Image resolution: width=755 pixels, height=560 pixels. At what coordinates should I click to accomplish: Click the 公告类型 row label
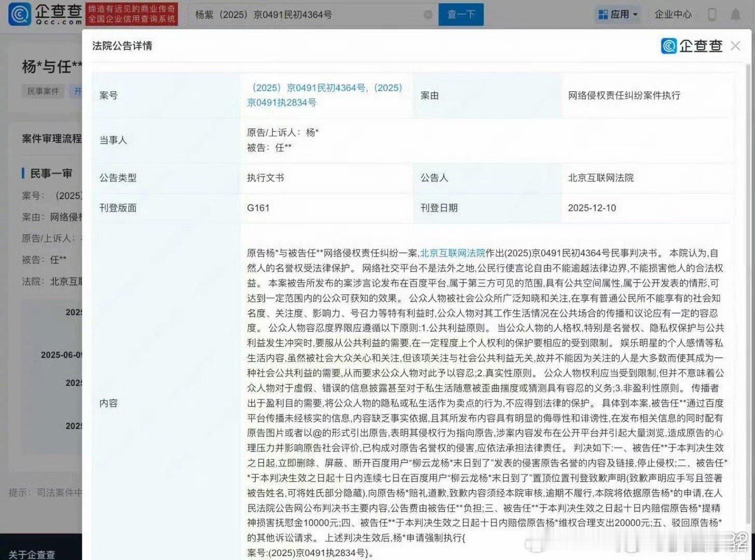click(x=118, y=178)
